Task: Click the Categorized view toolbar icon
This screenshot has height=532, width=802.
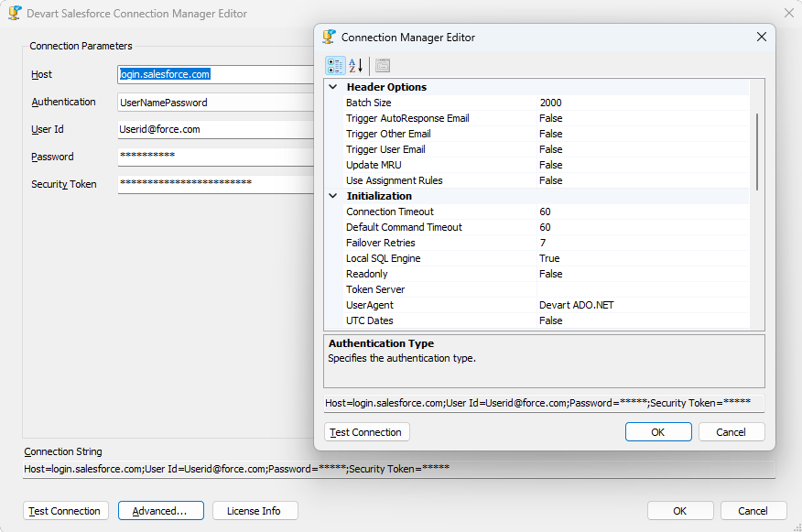Action: coord(335,65)
